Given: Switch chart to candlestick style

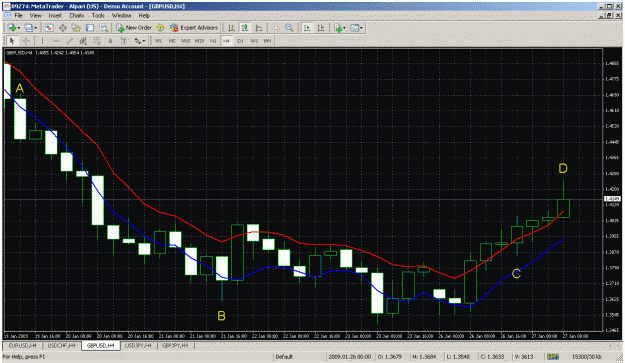Looking at the screenshot, I should tap(245, 27).
